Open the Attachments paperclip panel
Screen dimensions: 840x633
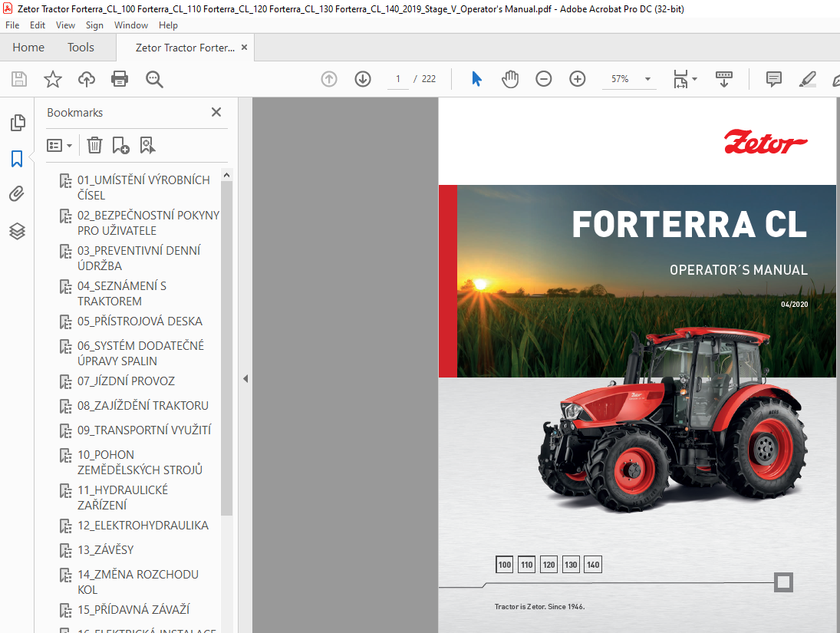[17, 193]
